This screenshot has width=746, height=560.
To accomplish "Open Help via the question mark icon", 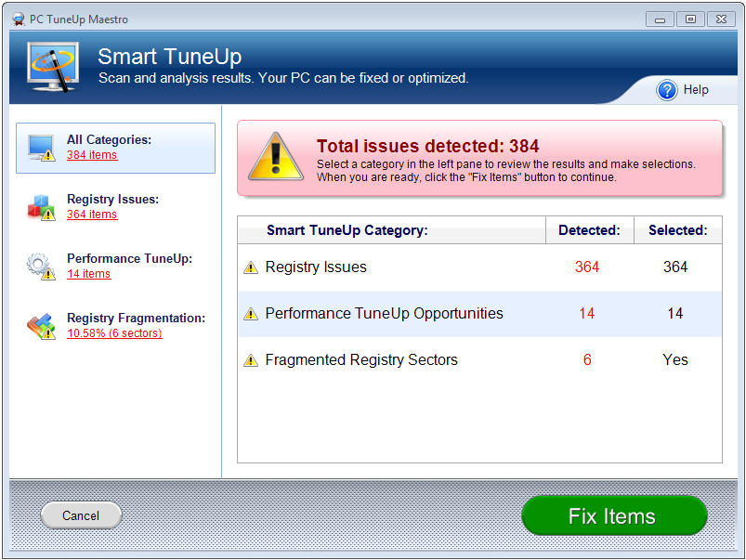I will [666, 89].
